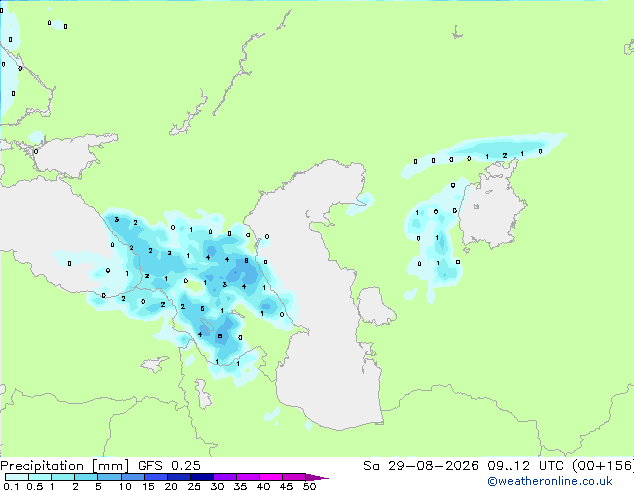
Task: Pick the 40–45 mm magenta legend swatch
Action: [x=271, y=477]
